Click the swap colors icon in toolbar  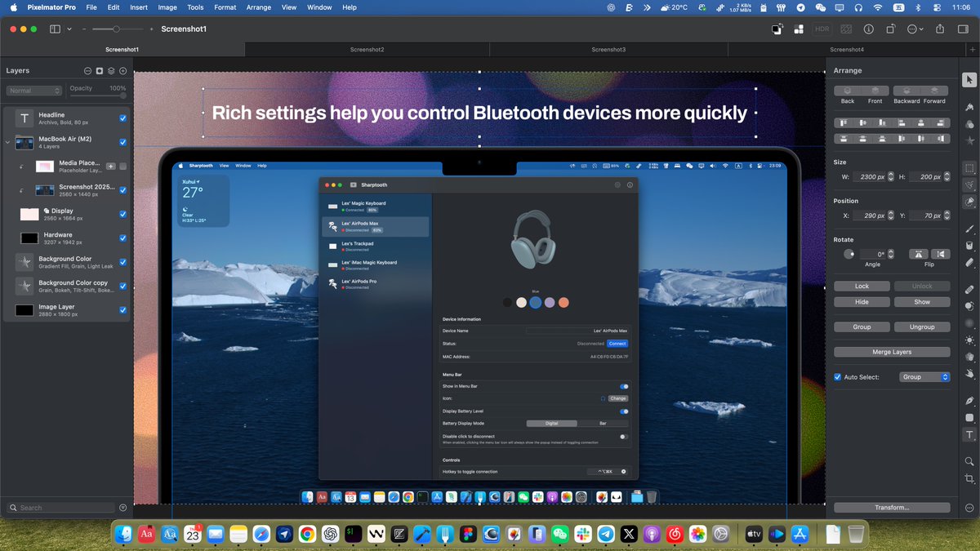pyautogui.click(x=777, y=29)
